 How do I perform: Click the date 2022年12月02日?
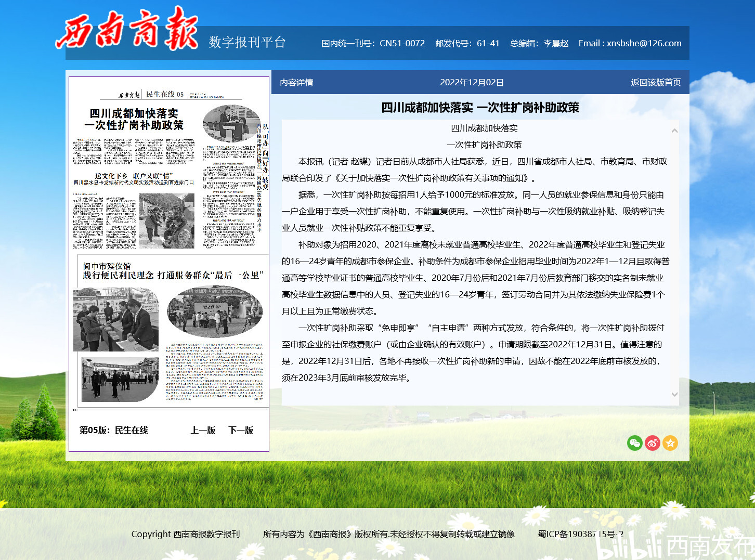(x=472, y=82)
